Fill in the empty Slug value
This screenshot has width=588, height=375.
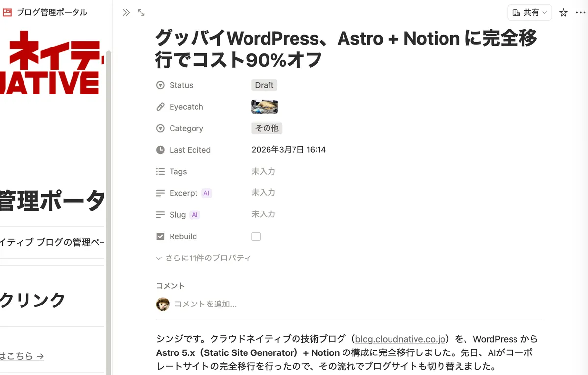click(x=264, y=214)
